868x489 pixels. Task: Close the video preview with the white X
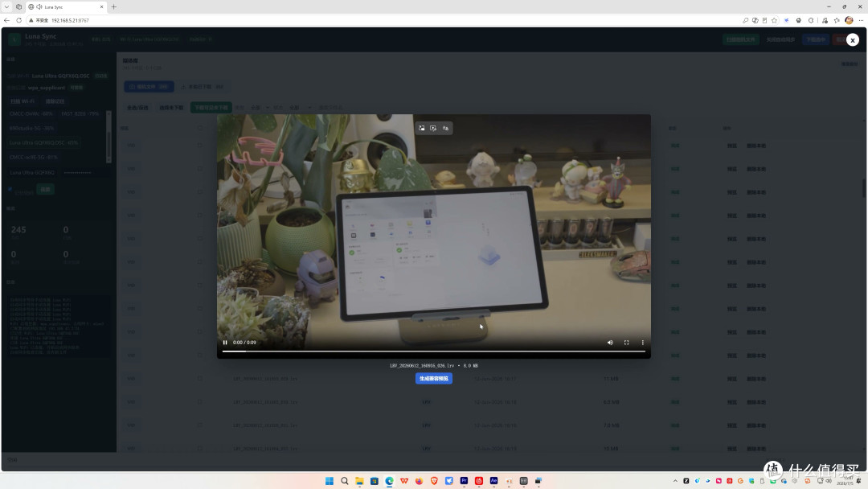click(853, 40)
